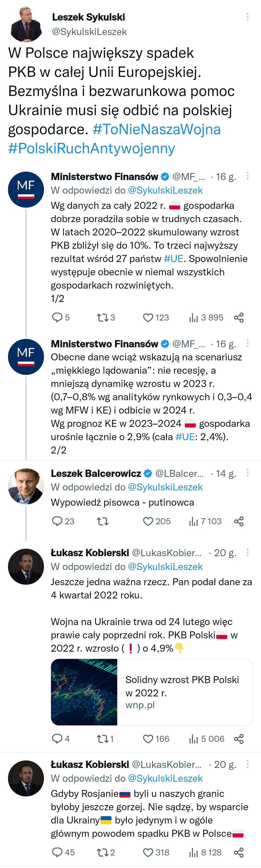Click the @SykulskiLeszek mention in Balcerowicz's reply

(x=165, y=487)
